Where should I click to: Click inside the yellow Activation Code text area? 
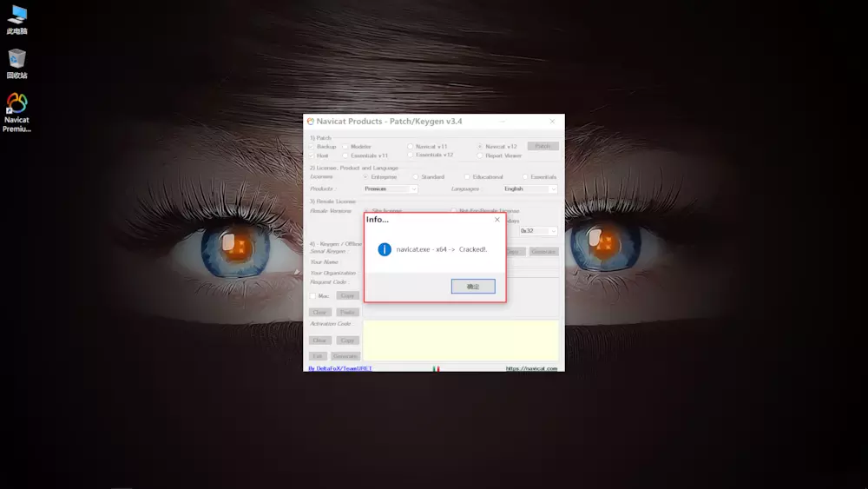tap(461, 340)
